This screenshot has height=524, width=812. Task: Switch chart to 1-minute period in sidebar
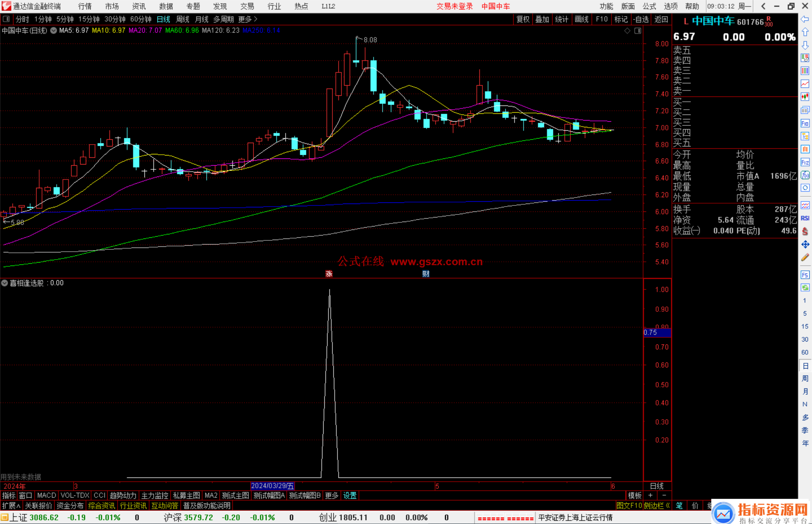point(805,301)
